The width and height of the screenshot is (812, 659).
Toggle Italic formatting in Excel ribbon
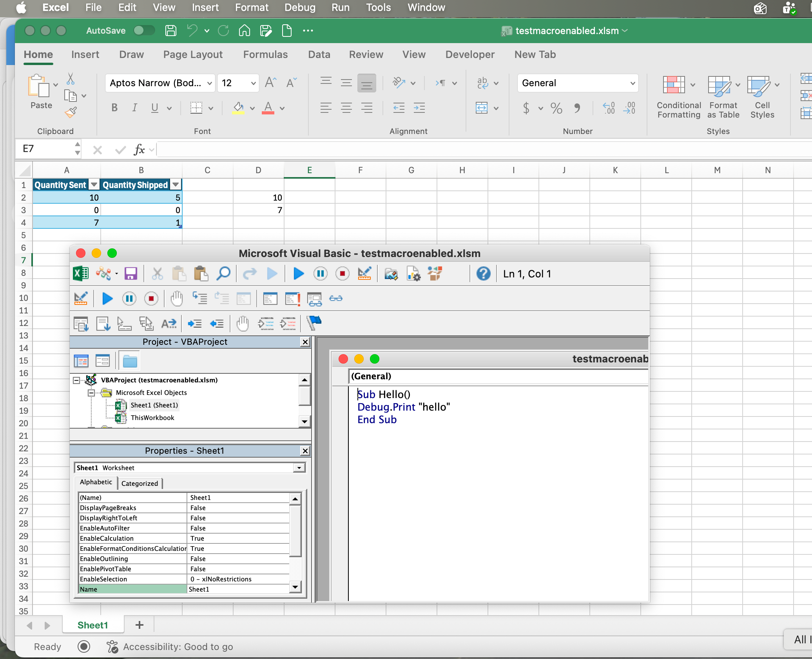[x=134, y=108]
